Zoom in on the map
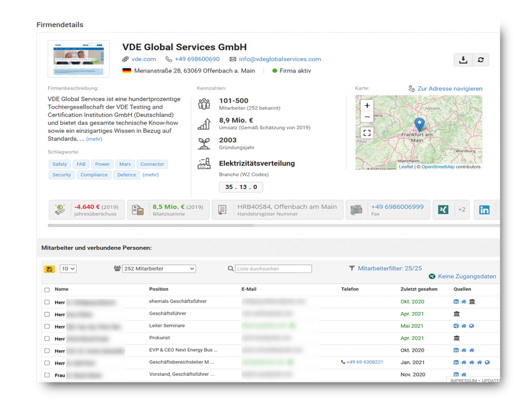The image size is (532, 399). 367,105
